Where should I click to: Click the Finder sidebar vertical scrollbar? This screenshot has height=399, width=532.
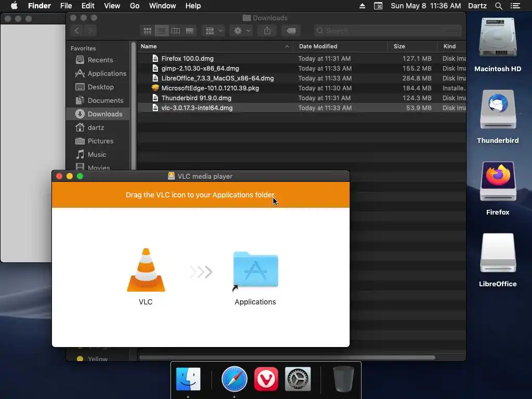134,106
